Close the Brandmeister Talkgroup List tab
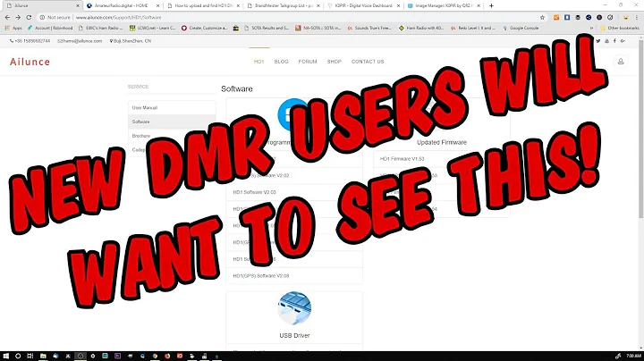644x361 pixels. click(x=318, y=5)
